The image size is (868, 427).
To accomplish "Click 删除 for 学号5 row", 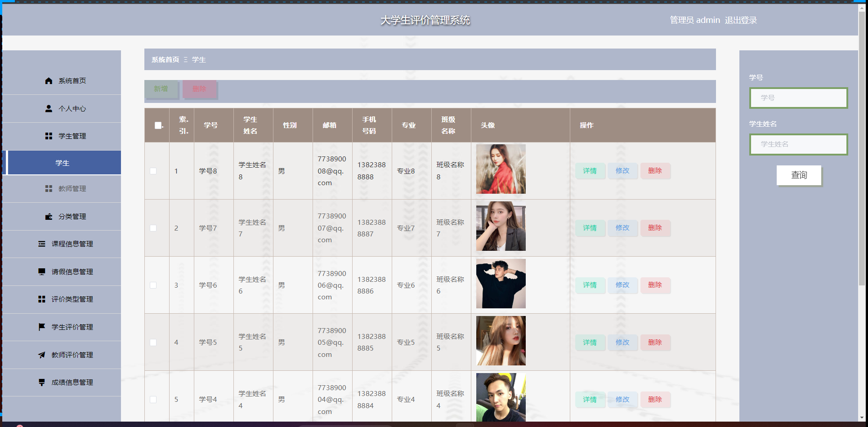I will pos(655,342).
